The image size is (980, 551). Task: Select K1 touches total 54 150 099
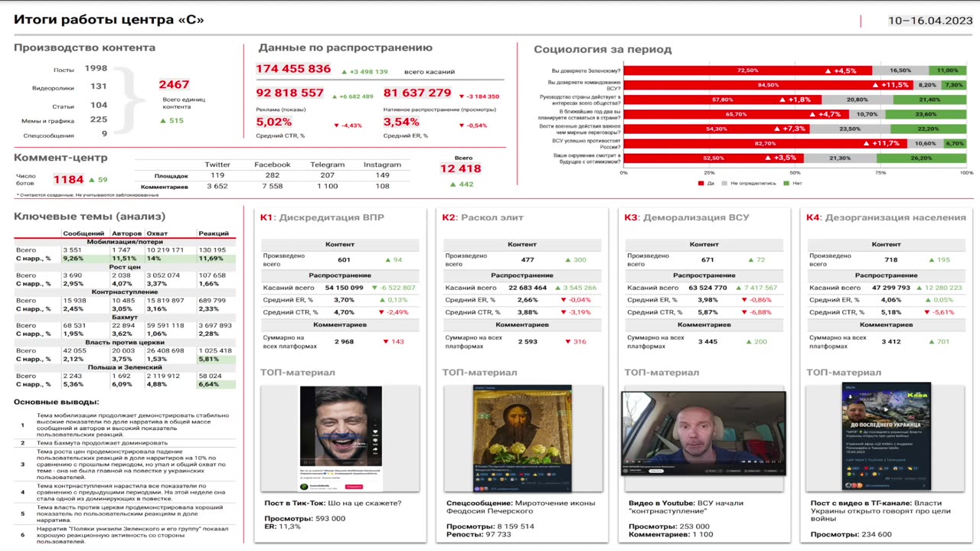tap(345, 288)
